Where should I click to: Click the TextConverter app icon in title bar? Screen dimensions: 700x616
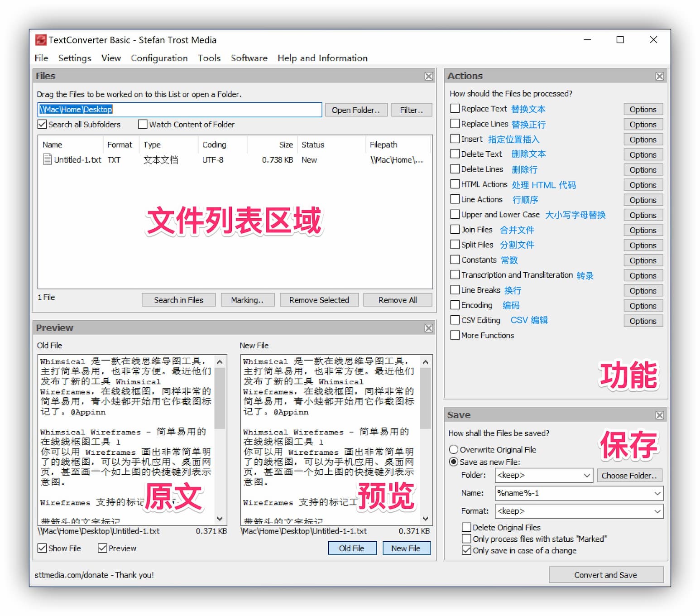pos(41,40)
